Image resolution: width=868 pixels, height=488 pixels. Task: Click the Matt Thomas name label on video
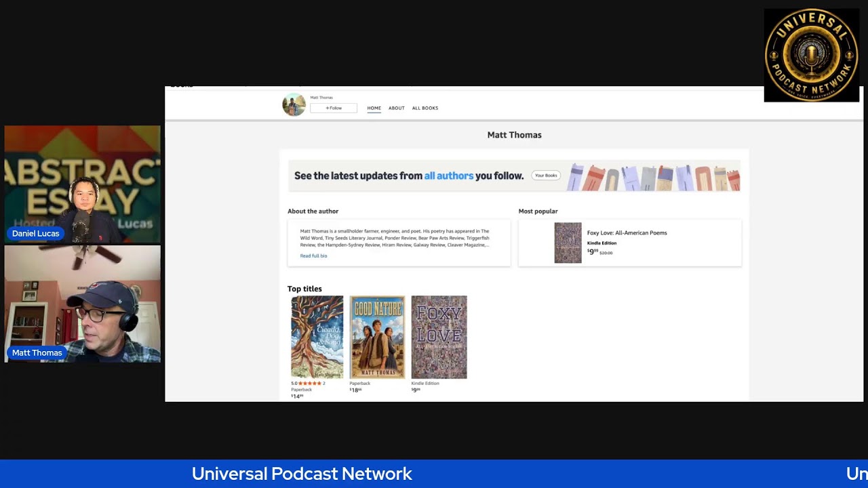[37, 352]
